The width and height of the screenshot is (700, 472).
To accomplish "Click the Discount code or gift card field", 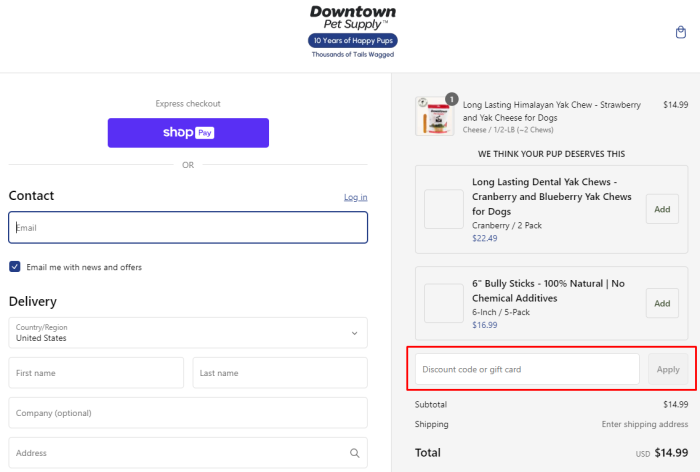I will coord(527,369).
